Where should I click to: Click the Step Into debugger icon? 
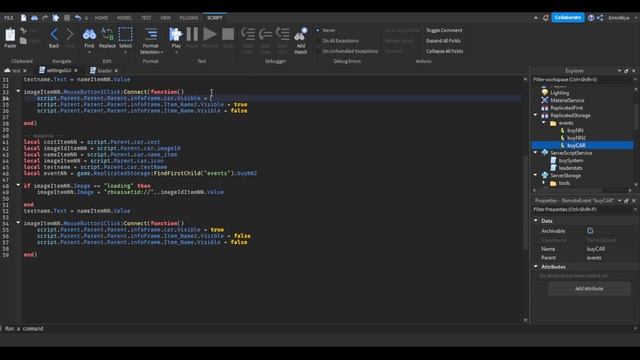click(248, 34)
